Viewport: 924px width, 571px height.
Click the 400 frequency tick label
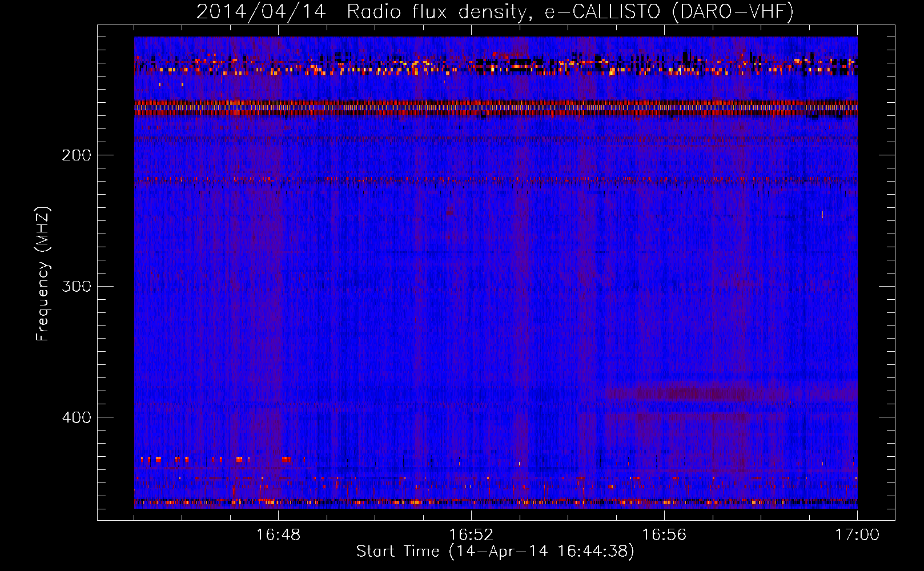pos(77,417)
